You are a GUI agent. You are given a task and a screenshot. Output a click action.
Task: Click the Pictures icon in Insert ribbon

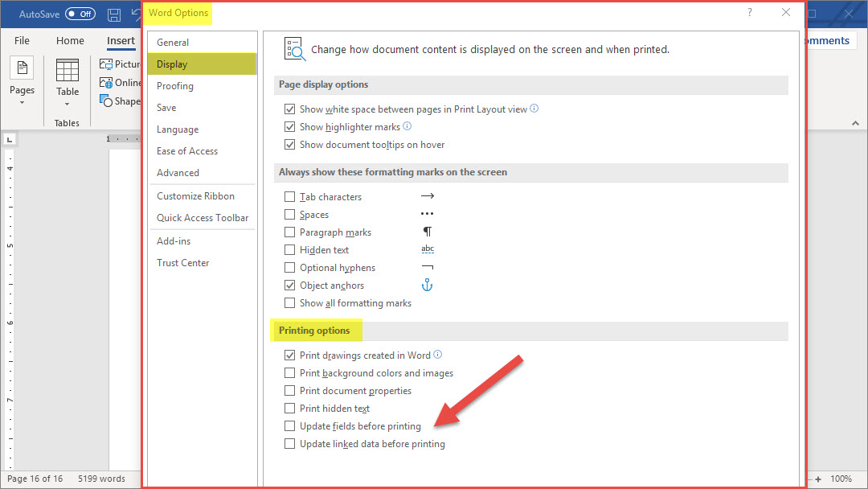pyautogui.click(x=106, y=64)
